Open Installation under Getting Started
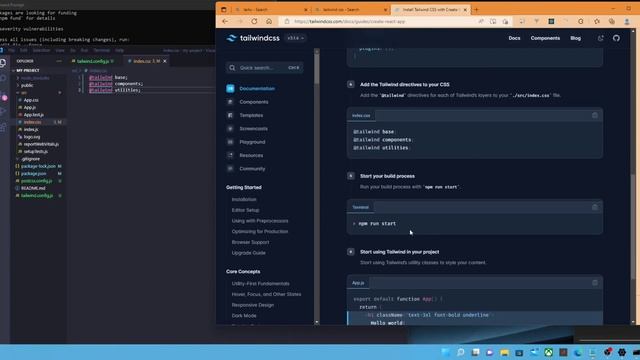The width and height of the screenshot is (640, 360). pyautogui.click(x=244, y=200)
